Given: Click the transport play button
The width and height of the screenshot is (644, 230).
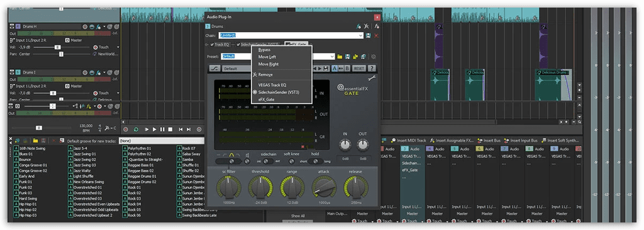Looking at the screenshot, I should tap(155, 129).
